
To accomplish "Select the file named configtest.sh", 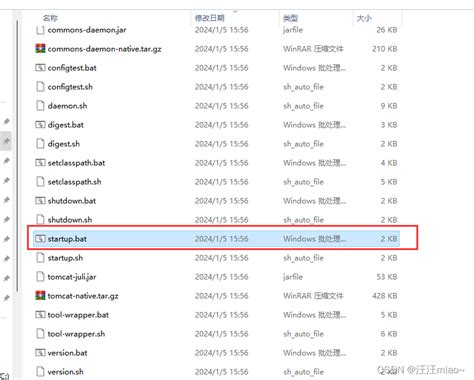I will (70, 87).
